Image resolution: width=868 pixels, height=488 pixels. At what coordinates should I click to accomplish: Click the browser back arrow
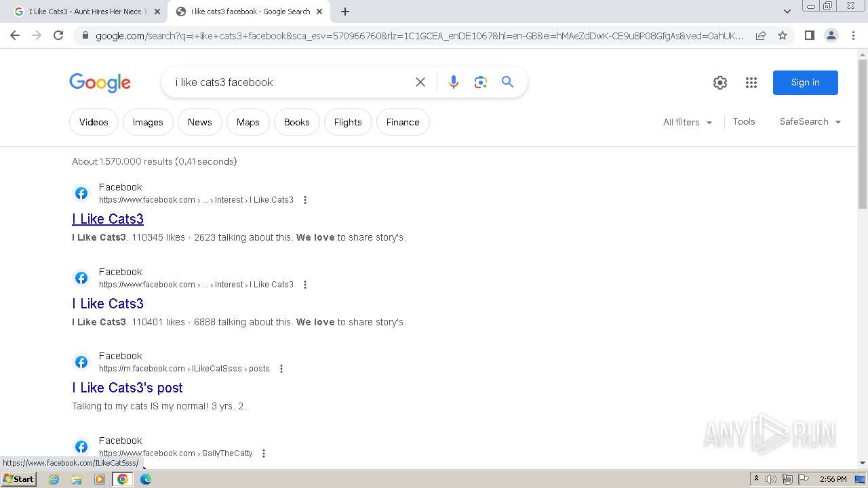pyautogui.click(x=15, y=35)
